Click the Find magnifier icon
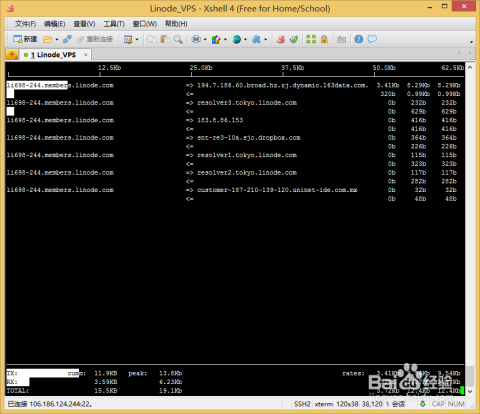This screenshot has height=414, width=480. (x=178, y=39)
